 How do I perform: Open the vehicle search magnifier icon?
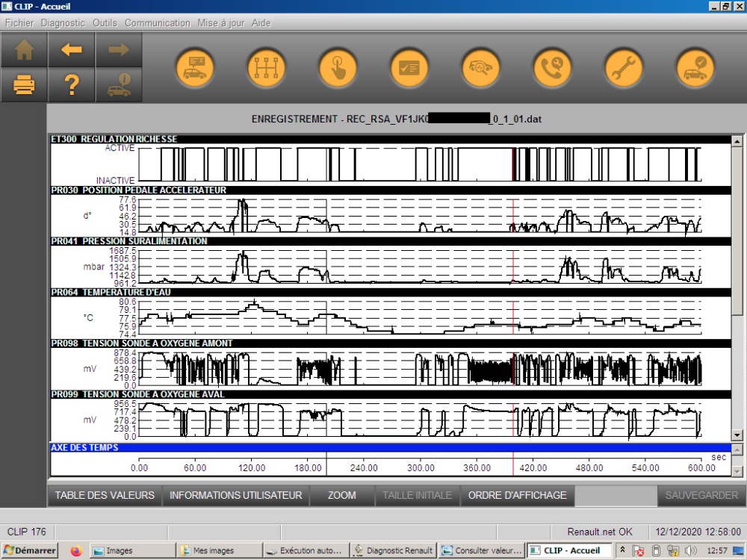coord(481,68)
